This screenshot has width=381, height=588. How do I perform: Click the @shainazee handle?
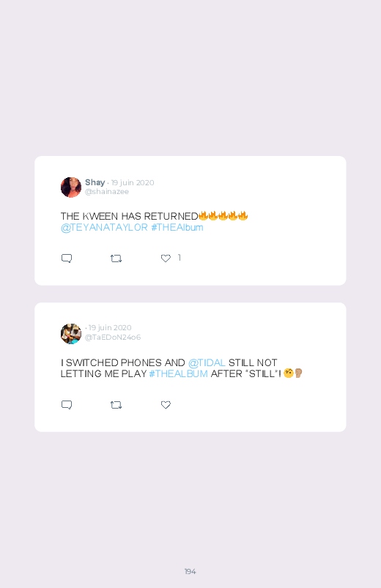[x=107, y=192]
